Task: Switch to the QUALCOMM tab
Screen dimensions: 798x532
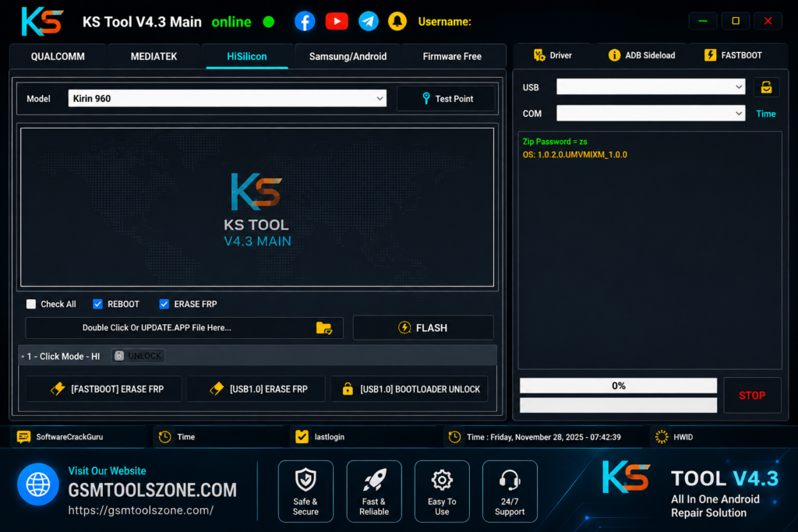Action: [x=58, y=56]
